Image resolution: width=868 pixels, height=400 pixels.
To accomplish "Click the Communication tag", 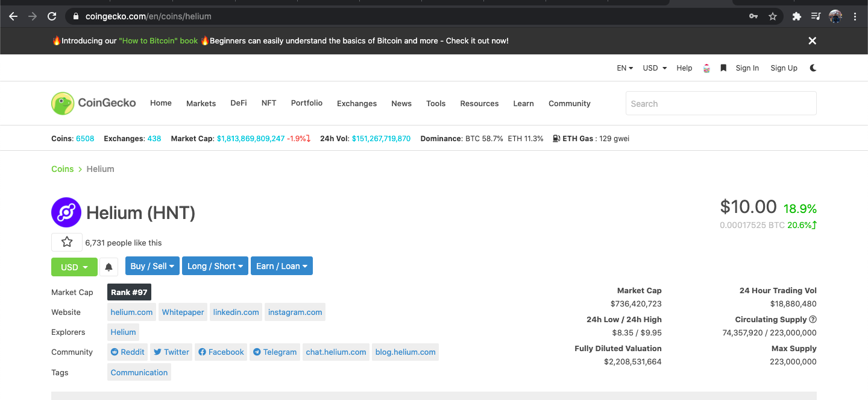I will coord(139,372).
